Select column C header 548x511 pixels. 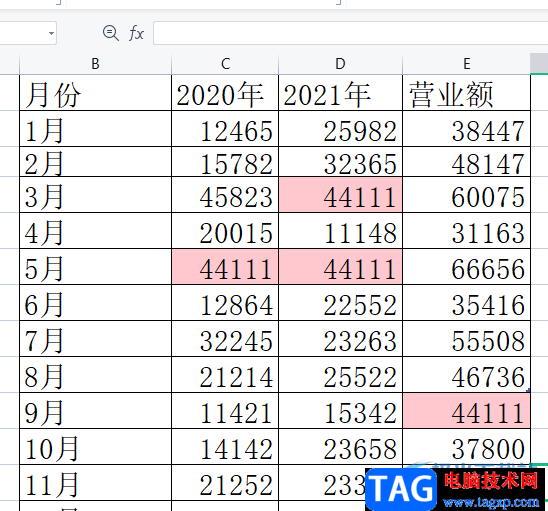(225, 64)
